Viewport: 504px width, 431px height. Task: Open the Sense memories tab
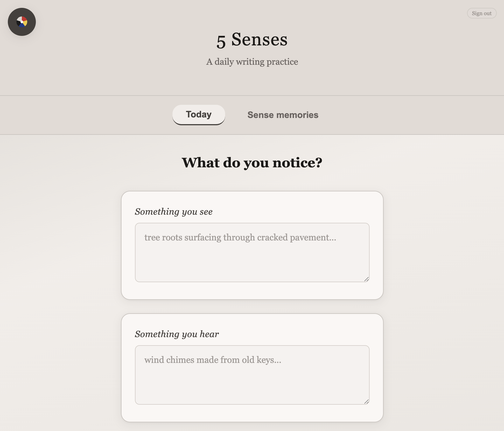[283, 115]
